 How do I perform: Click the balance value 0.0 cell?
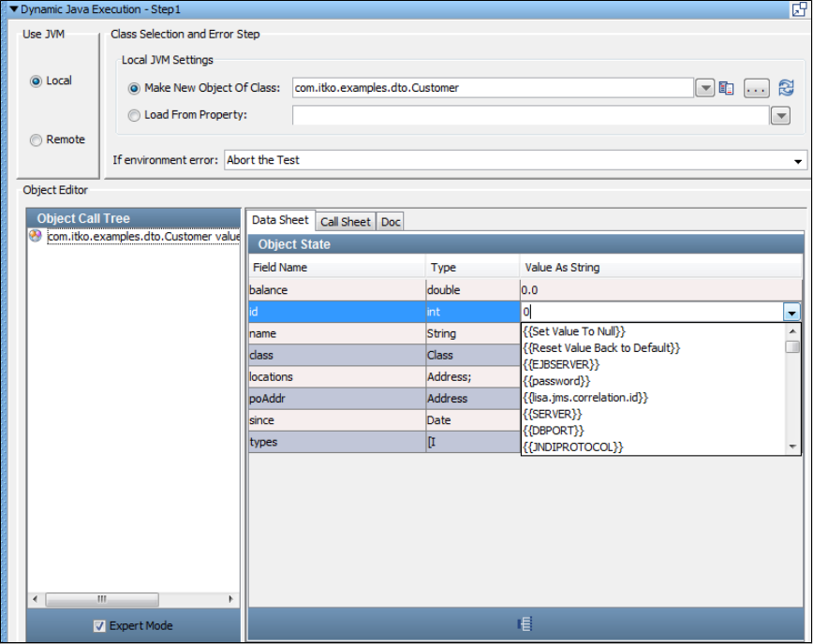tap(660, 290)
